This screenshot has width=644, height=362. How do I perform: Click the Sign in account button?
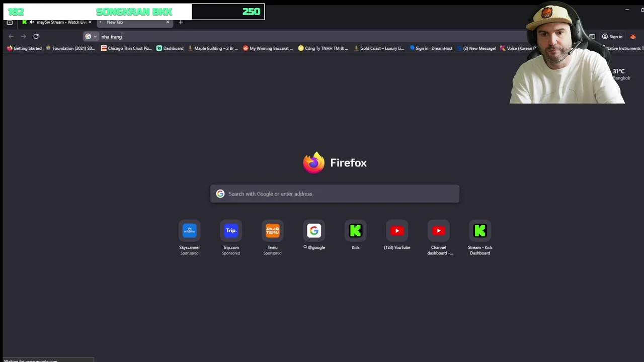pos(612,36)
